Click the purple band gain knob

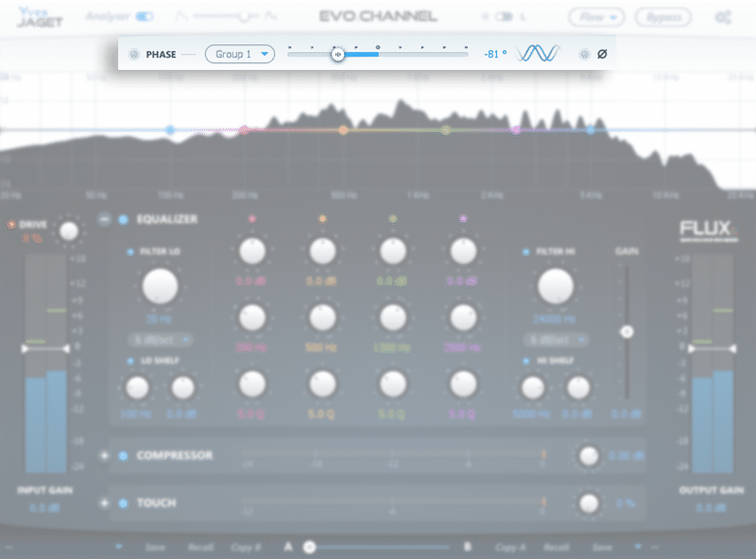point(463,251)
